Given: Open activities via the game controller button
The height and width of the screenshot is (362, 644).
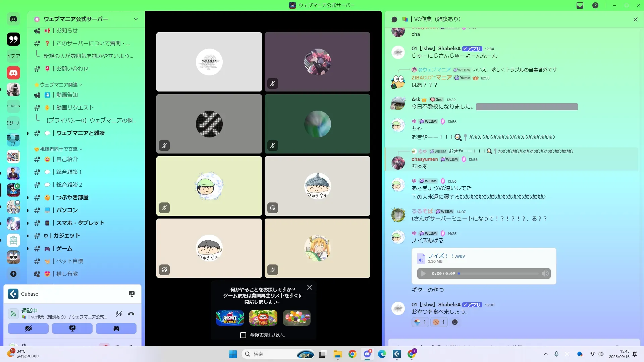Looking at the screenshot, I should 116,328.
